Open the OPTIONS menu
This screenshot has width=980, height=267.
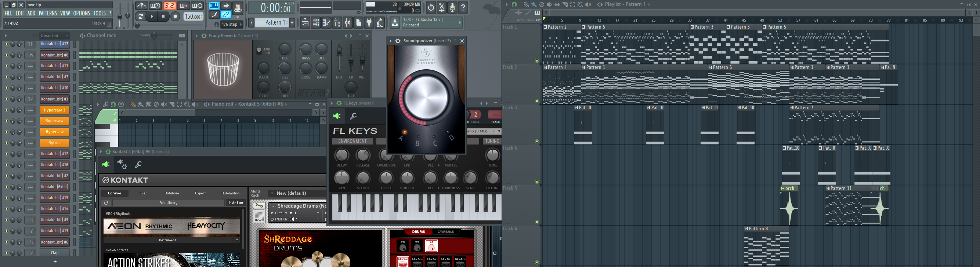[x=82, y=13]
